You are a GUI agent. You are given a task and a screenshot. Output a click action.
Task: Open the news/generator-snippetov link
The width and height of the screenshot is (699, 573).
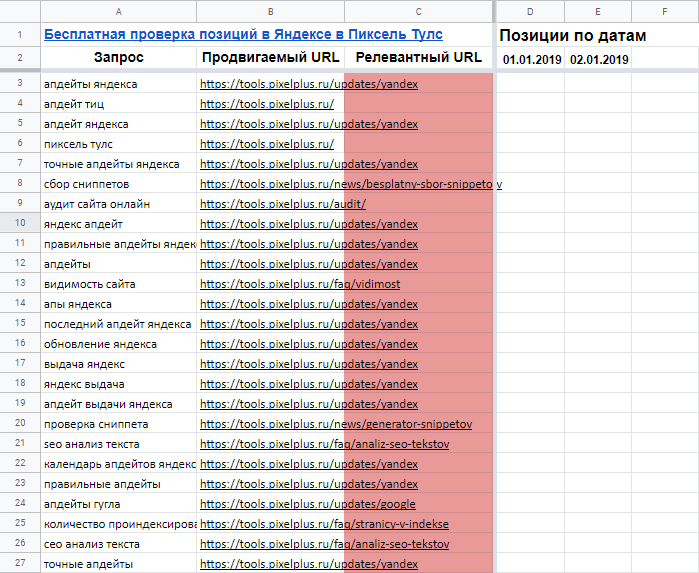pyautogui.click(x=336, y=424)
